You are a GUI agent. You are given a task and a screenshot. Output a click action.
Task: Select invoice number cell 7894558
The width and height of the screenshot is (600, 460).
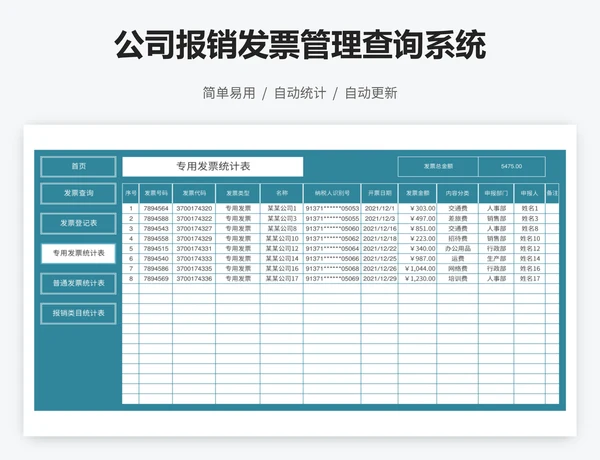156,238
